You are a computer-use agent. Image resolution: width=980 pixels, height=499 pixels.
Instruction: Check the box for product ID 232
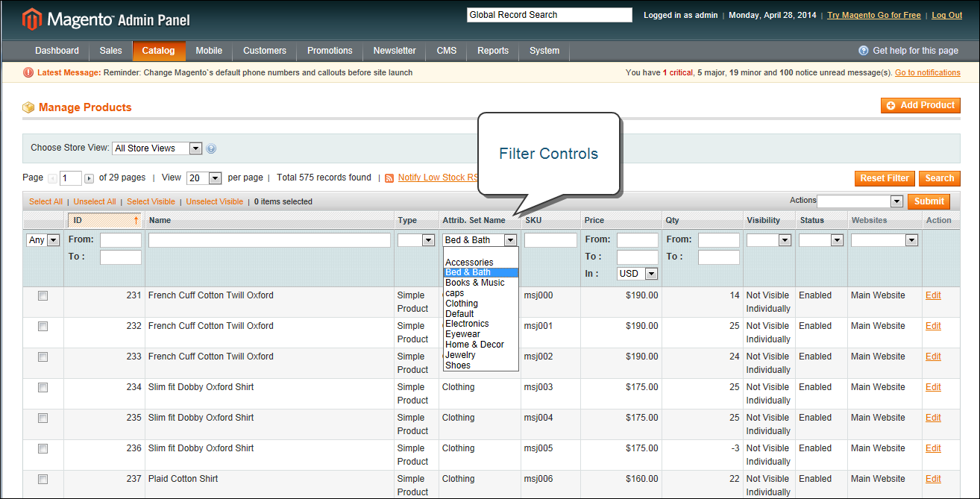coord(43,326)
